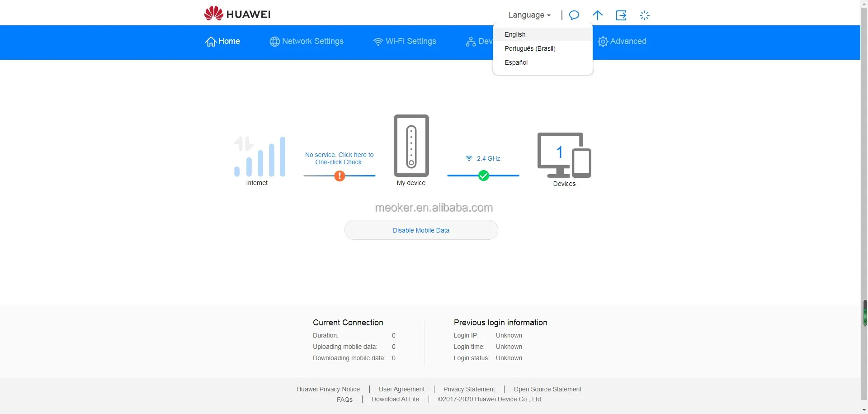Open the SMS chat icon
The width and height of the screenshot is (868, 414).
click(574, 15)
